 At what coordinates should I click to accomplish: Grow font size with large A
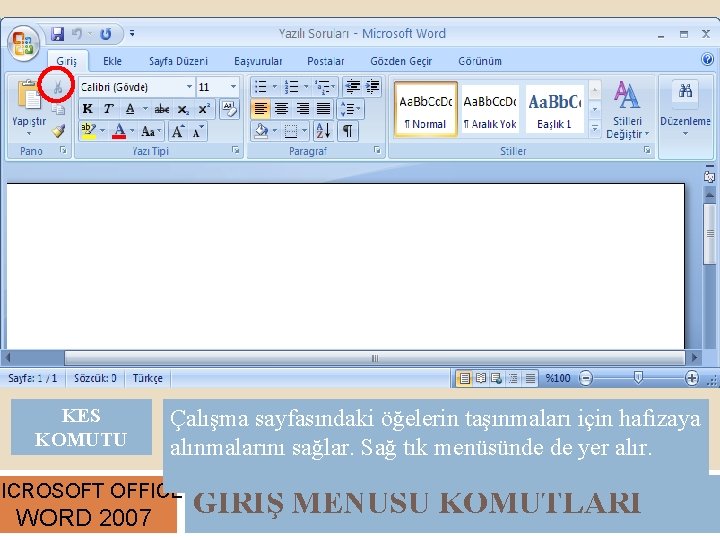(178, 132)
